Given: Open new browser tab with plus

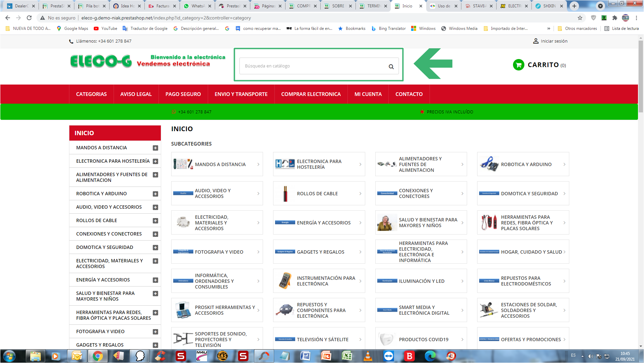Looking at the screenshot, I should tap(574, 6).
